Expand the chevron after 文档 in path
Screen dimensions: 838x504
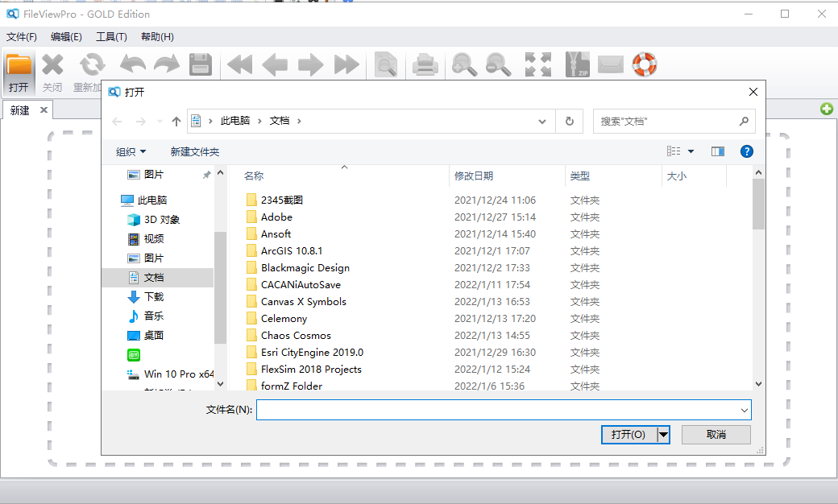[x=299, y=122]
